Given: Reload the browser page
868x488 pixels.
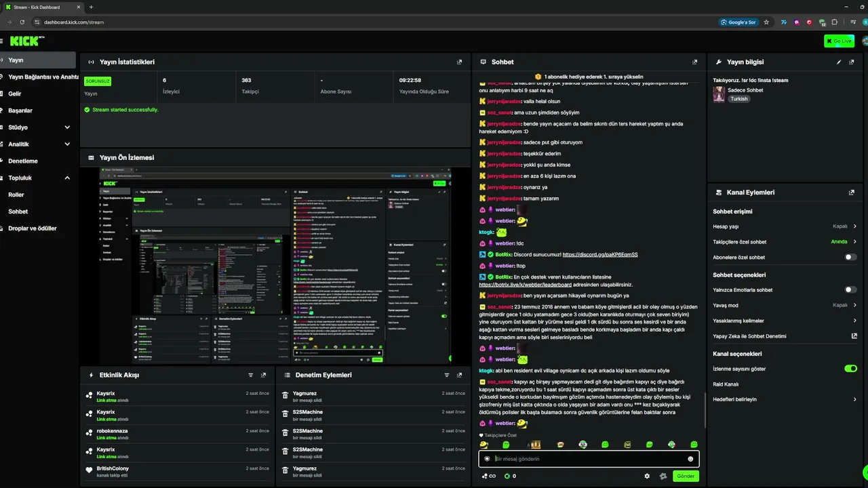Looking at the screenshot, I should tap(22, 22).
